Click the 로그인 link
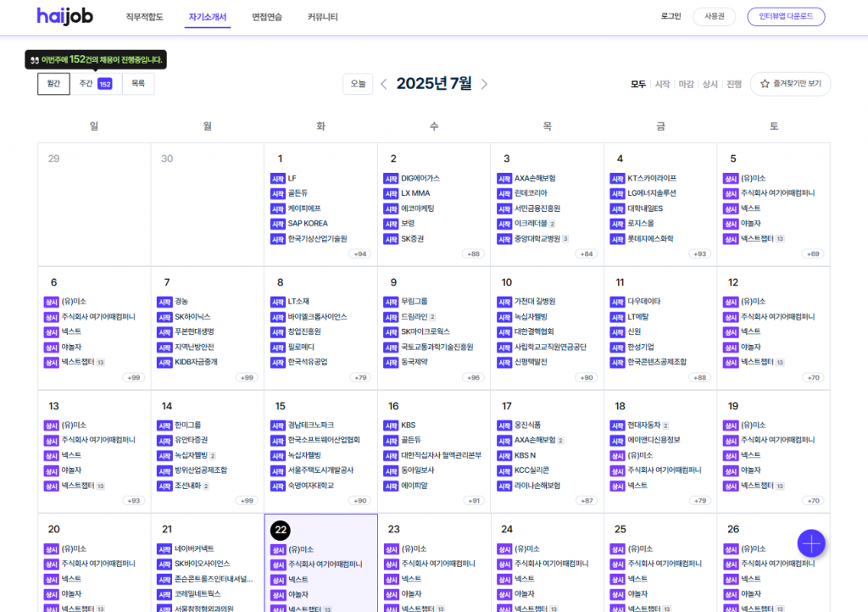The image size is (868, 612). coord(671,17)
